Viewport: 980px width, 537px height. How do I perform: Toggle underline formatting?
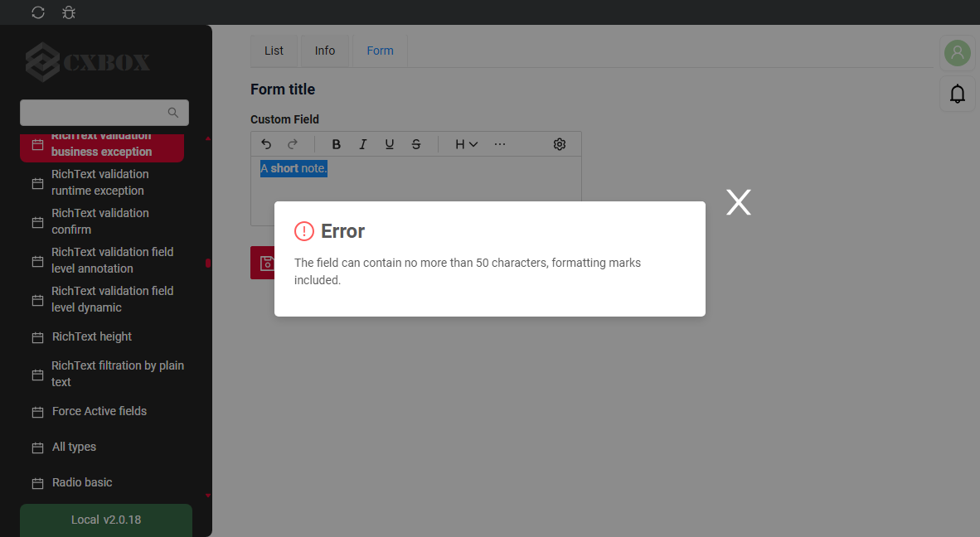(x=390, y=144)
